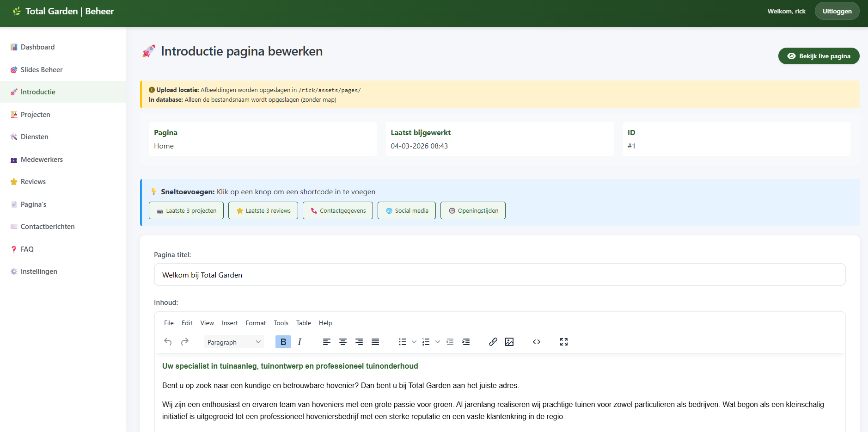Image resolution: width=868 pixels, height=432 pixels.
Task: Align text left in the editor
Action: [x=327, y=342]
